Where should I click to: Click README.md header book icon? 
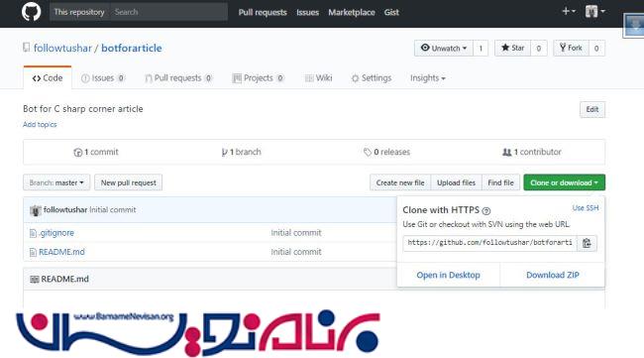coord(35,279)
